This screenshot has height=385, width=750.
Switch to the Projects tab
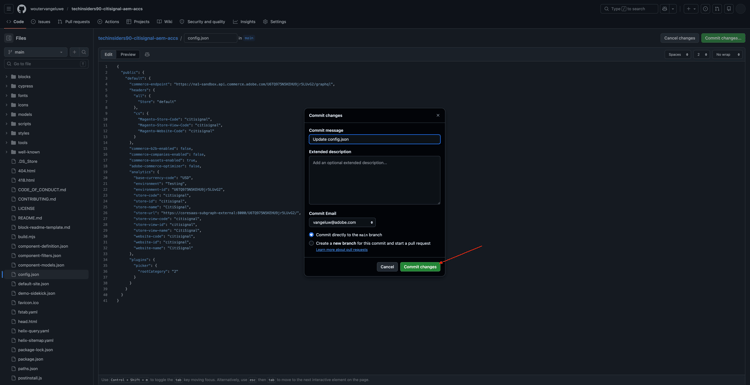point(138,22)
